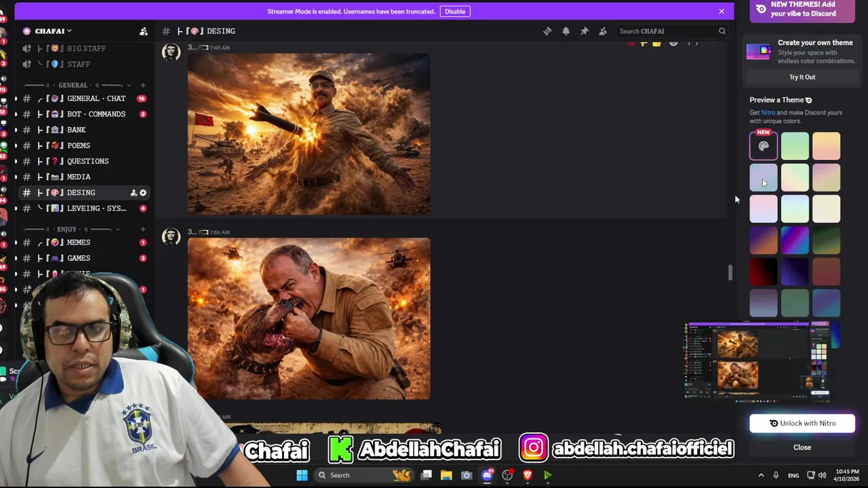
Task: Open the MEMES channel
Action: [x=85, y=243]
